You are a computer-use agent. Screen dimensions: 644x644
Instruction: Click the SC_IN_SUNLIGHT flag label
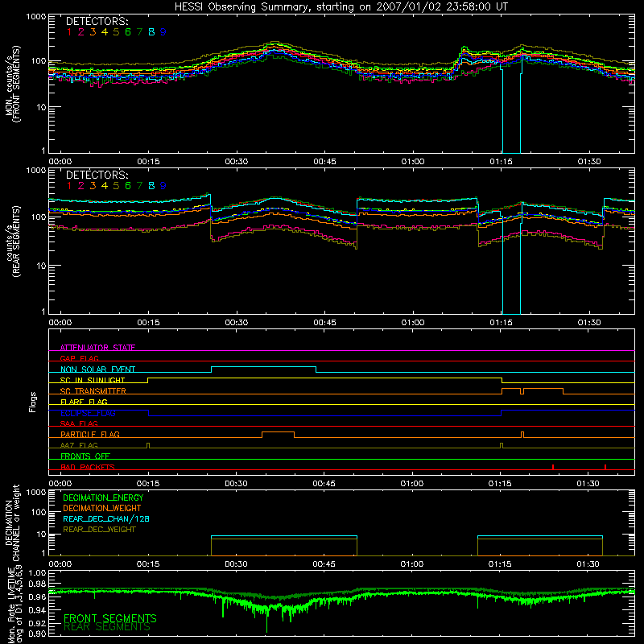pyautogui.click(x=93, y=380)
